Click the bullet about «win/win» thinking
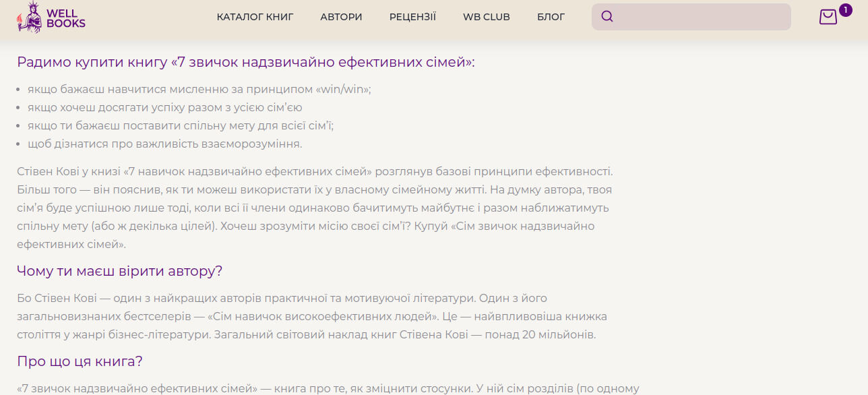 [x=199, y=89]
